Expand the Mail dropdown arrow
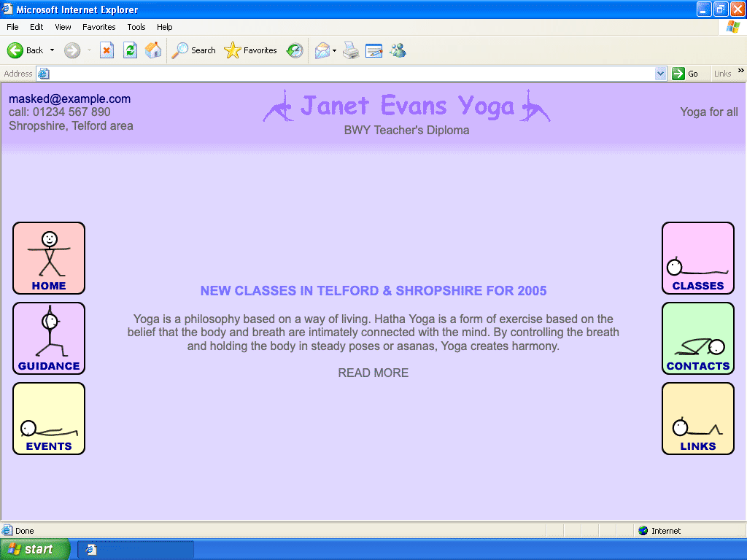Viewport: 747px width, 560px height. pos(334,50)
